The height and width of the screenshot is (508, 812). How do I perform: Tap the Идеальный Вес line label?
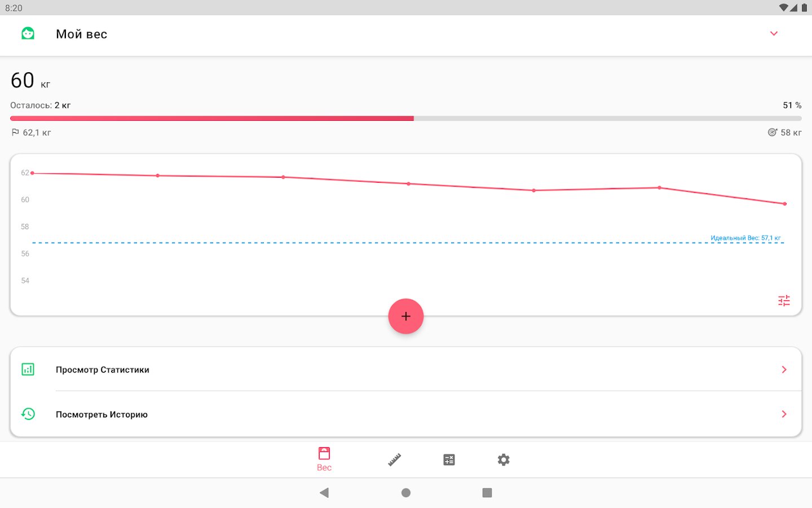click(745, 238)
